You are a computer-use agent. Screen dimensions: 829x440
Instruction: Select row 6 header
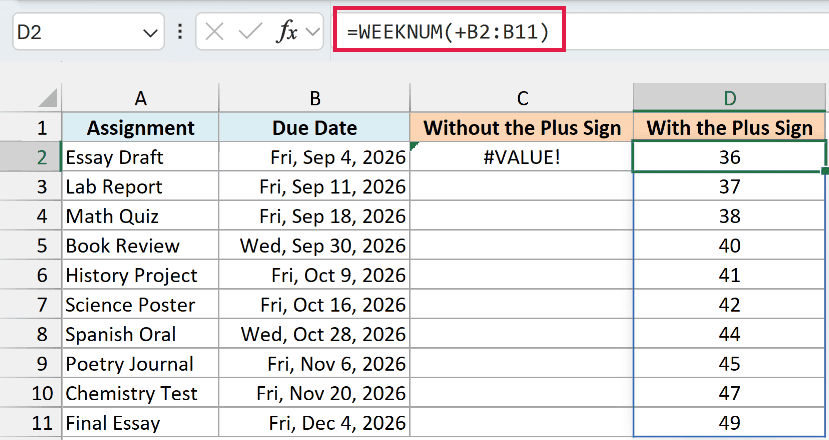(x=31, y=276)
